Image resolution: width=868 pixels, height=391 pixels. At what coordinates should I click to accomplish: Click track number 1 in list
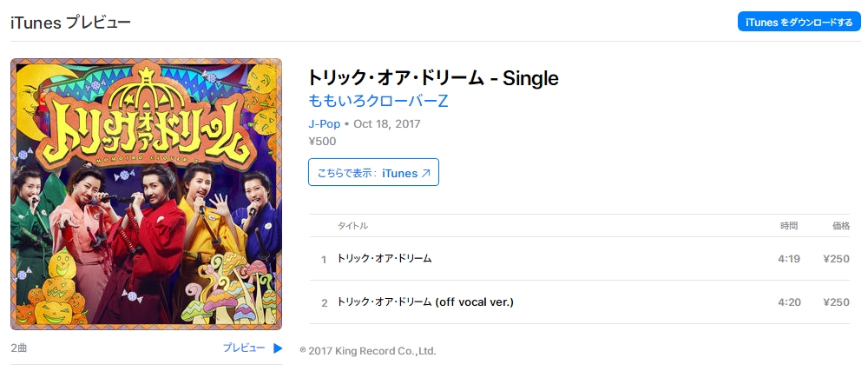pyautogui.click(x=324, y=259)
